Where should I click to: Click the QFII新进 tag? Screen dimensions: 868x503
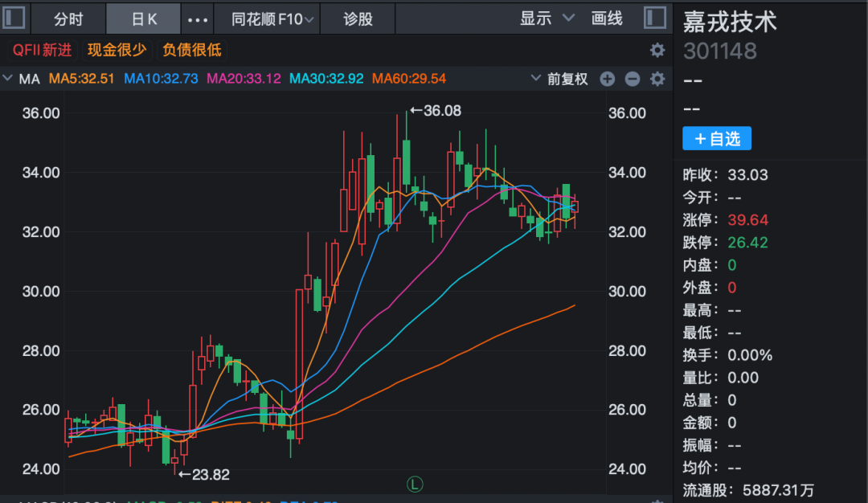coord(42,50)
